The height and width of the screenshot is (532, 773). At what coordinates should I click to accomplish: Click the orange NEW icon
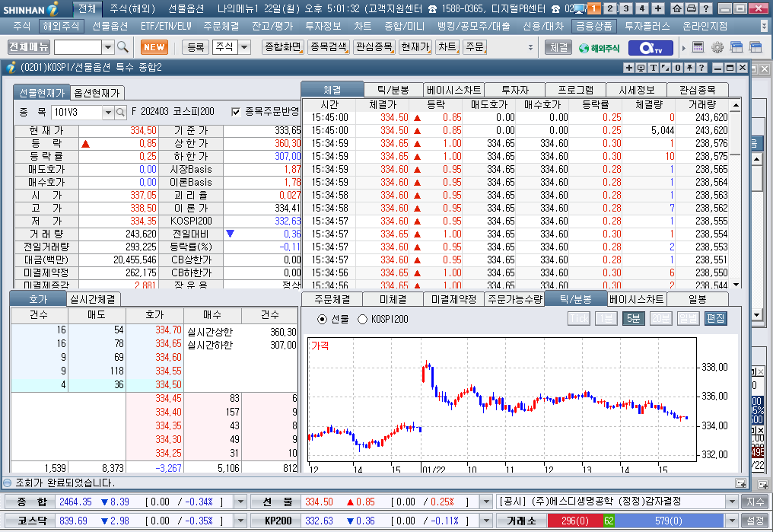154,47
